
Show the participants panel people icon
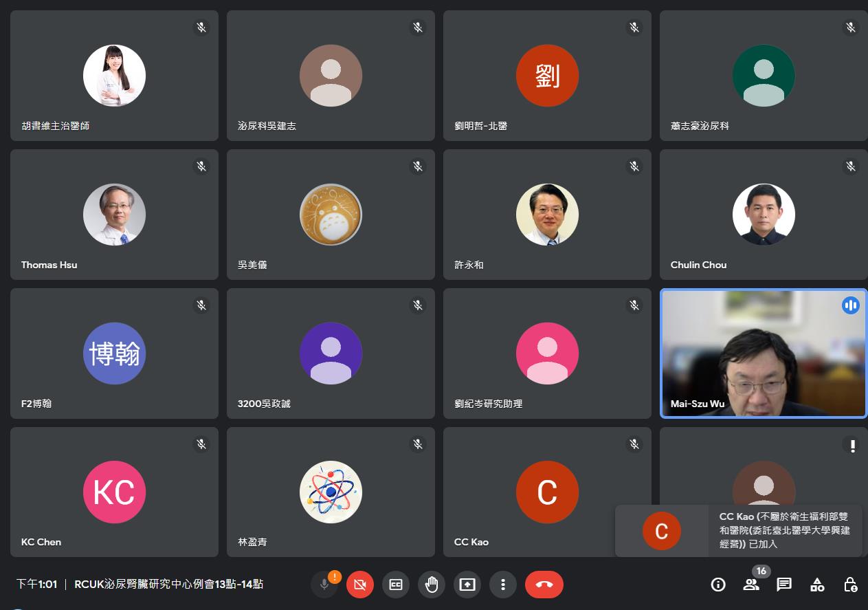[751, 585]
